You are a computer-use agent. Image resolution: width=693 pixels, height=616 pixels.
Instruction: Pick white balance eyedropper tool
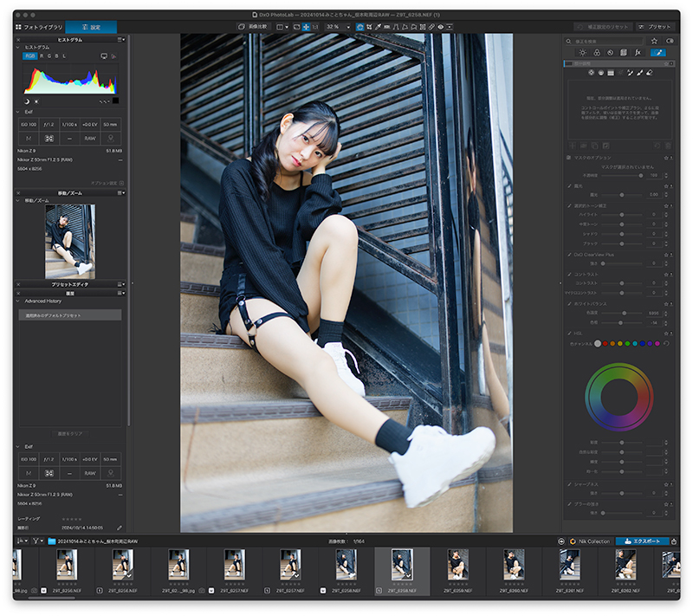pos(378,27)
